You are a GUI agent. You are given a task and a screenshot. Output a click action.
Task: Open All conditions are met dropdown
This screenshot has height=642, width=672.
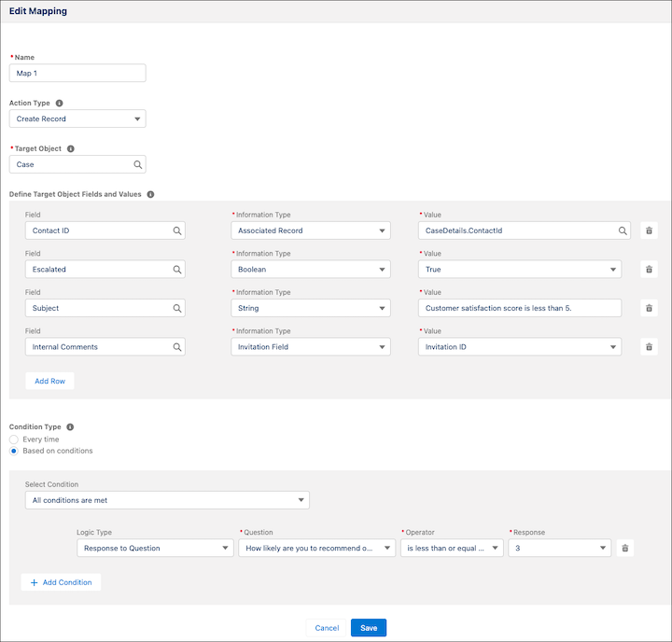[167, 500]
